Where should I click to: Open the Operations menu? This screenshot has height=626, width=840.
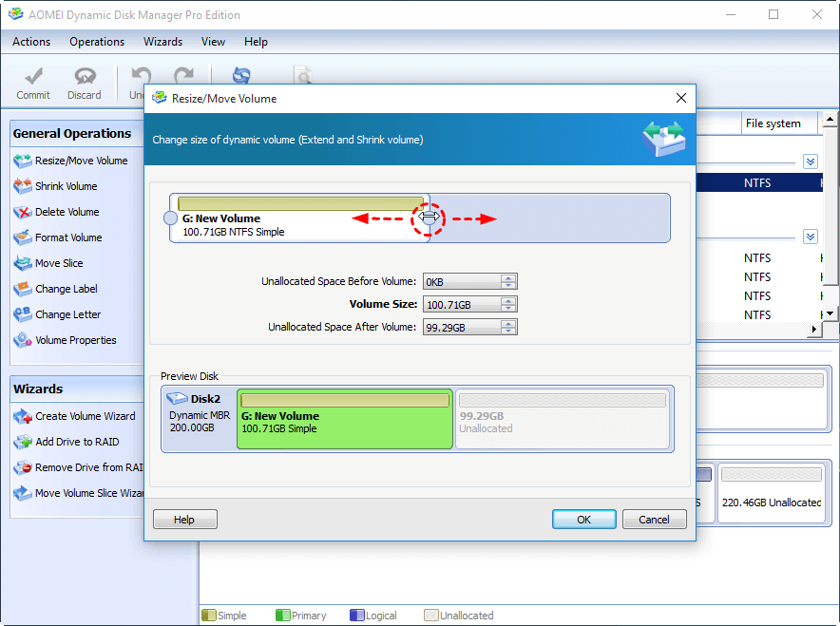(97, 42)
